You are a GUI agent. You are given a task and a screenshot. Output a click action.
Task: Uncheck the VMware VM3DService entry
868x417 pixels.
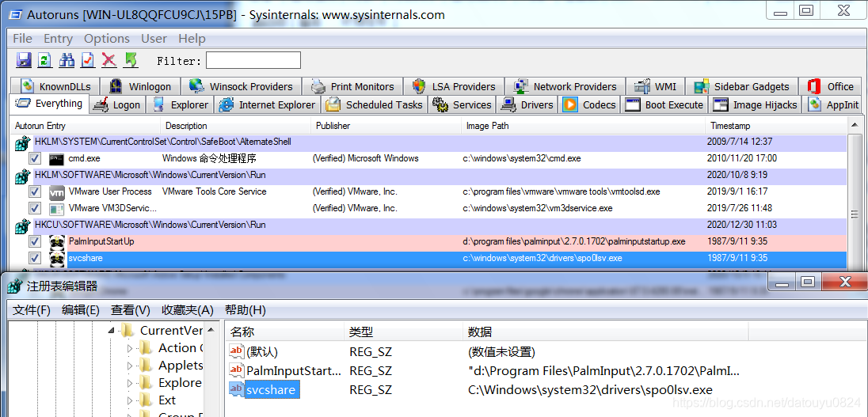pos(35,209)
